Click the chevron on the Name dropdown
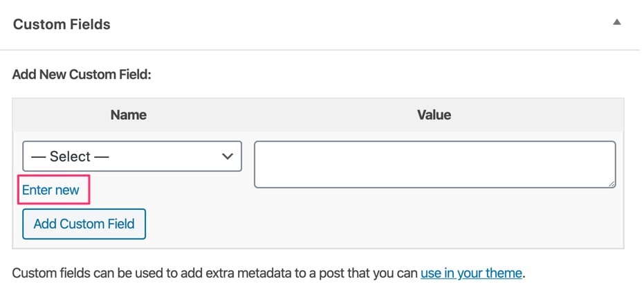The image size is (644, 293). click(x=227, y=157)
